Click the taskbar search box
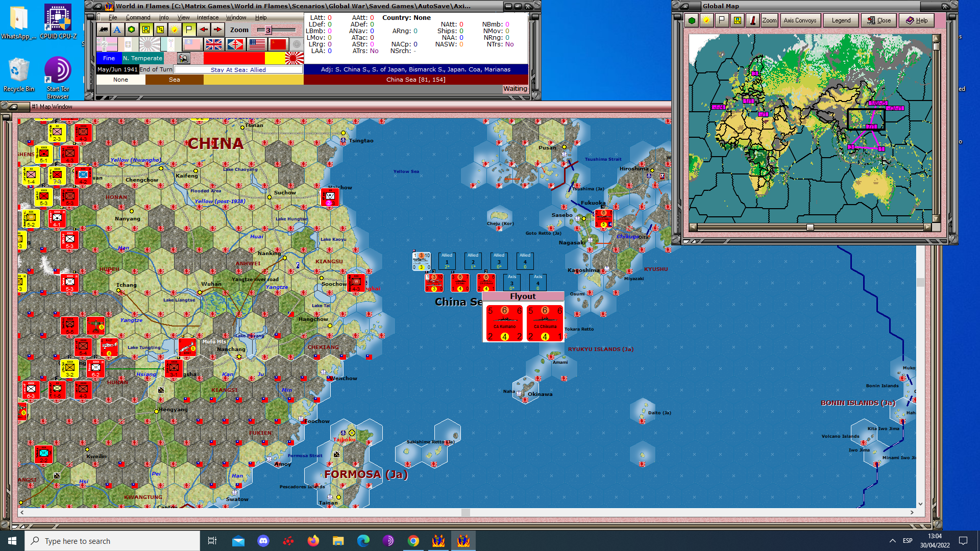 point(112,541)
